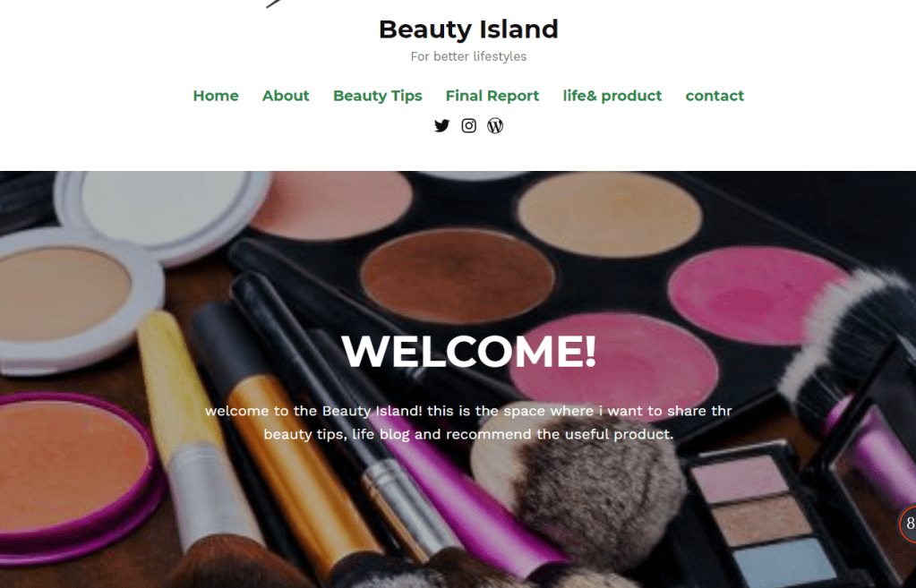
Task: Click the bright pink blush pan in image
Action: coord(757,294)
